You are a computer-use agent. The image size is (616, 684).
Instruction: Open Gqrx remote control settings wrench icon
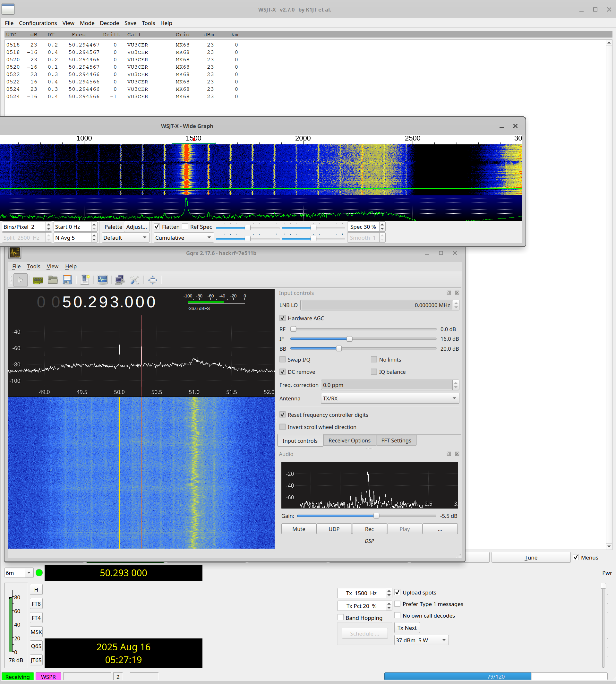pos(135,280)
